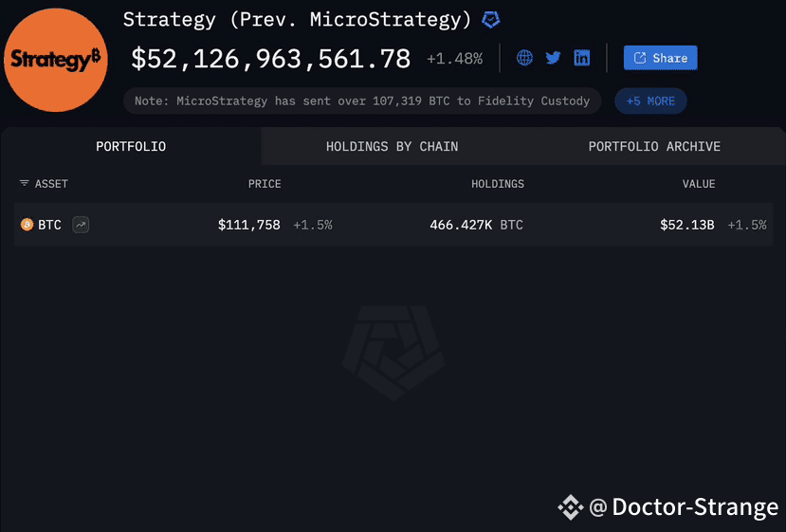Click the MicroStrategy Fidelity Custody note

[x=362, y=101]
